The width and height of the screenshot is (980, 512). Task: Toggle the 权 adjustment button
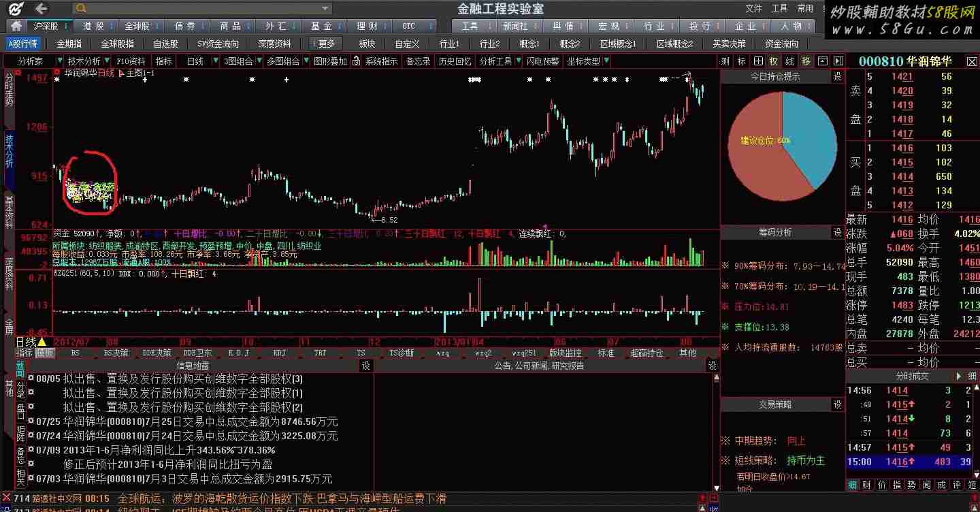774,61
